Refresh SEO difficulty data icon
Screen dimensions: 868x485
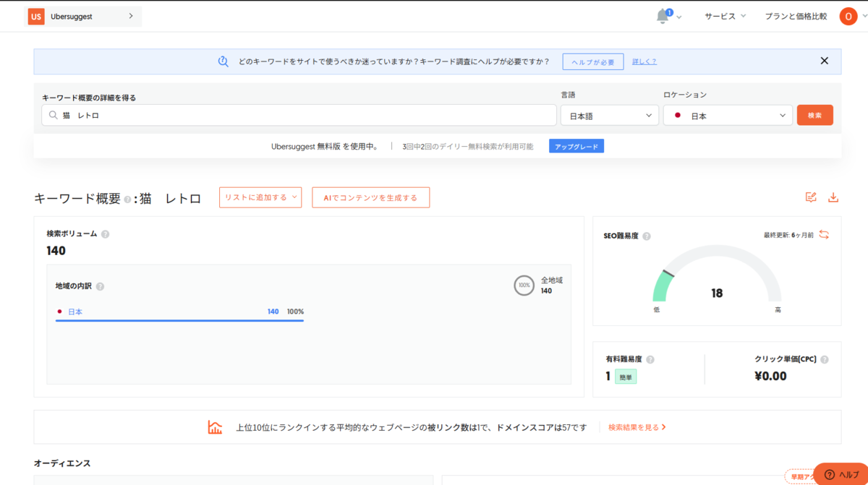(x=824, y=235)
